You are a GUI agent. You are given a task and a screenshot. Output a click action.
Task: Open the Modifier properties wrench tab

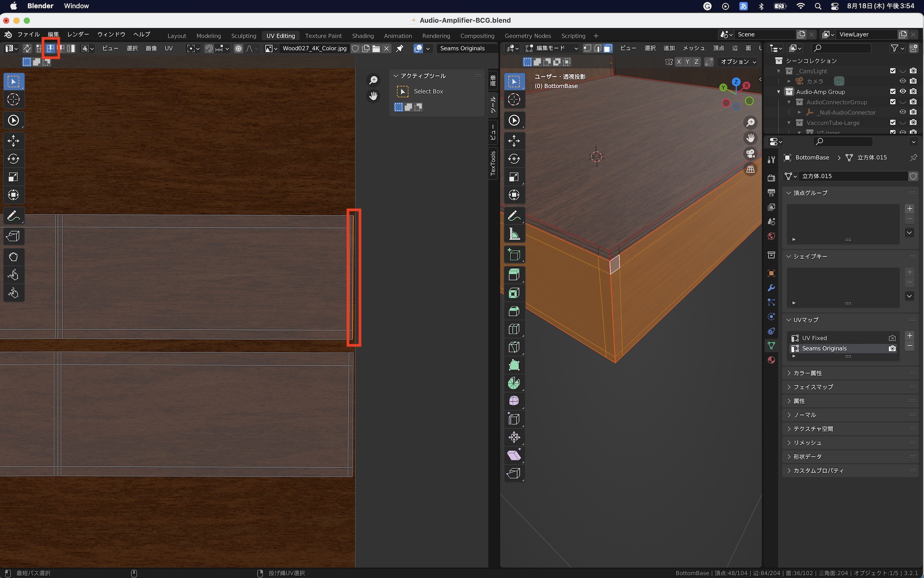pos(771,288)
